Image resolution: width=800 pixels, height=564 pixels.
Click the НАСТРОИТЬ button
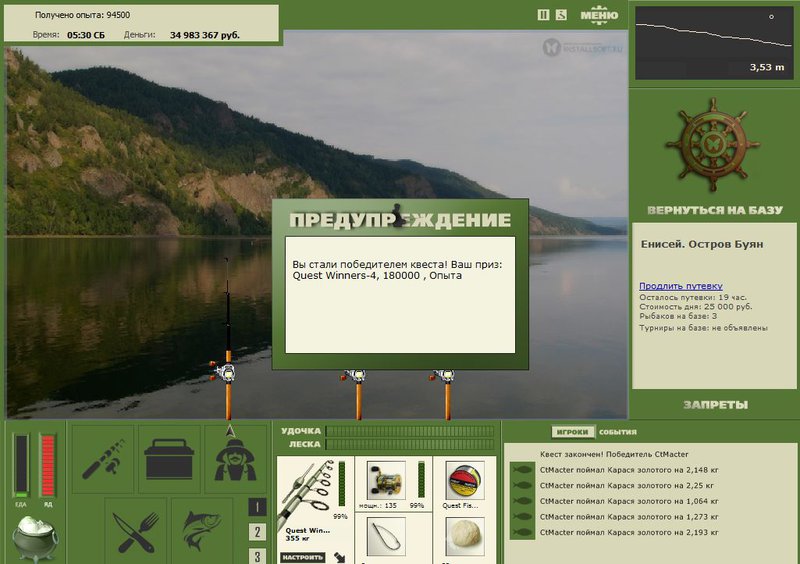tap(303, 557)
